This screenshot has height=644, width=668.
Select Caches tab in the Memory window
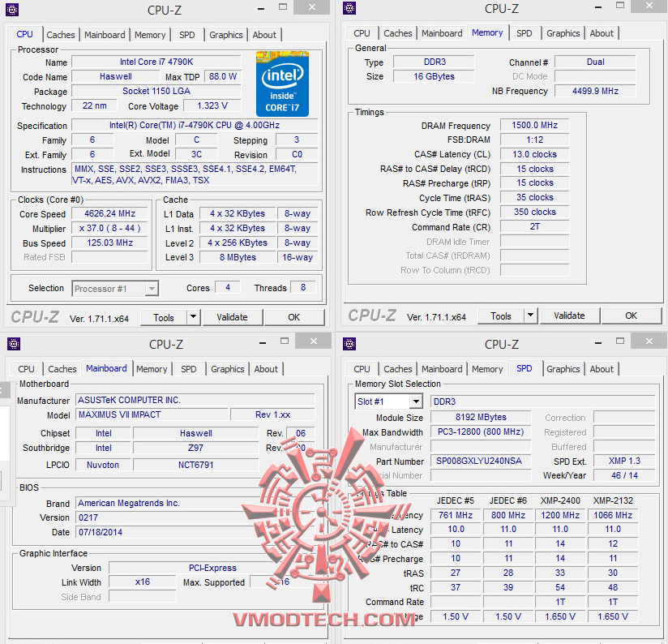click(x=398, y=33)
